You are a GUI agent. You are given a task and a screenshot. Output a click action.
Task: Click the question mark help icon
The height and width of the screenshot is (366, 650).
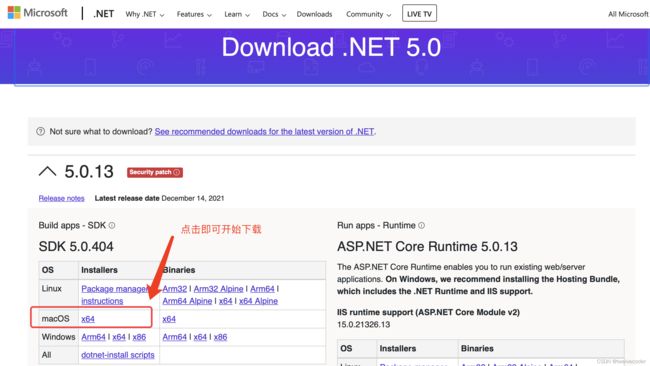pos(40,131)
